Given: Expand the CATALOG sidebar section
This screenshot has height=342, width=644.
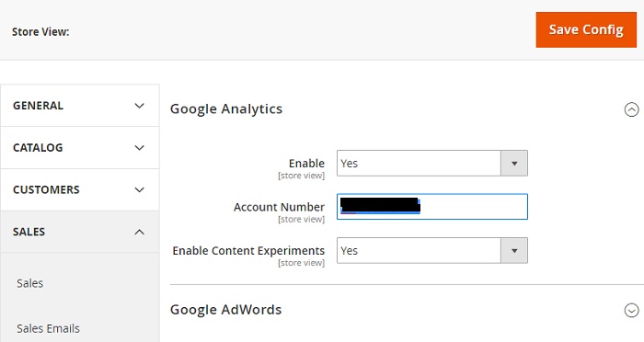Looking at the screenshot, I should [x=80, y=148].
